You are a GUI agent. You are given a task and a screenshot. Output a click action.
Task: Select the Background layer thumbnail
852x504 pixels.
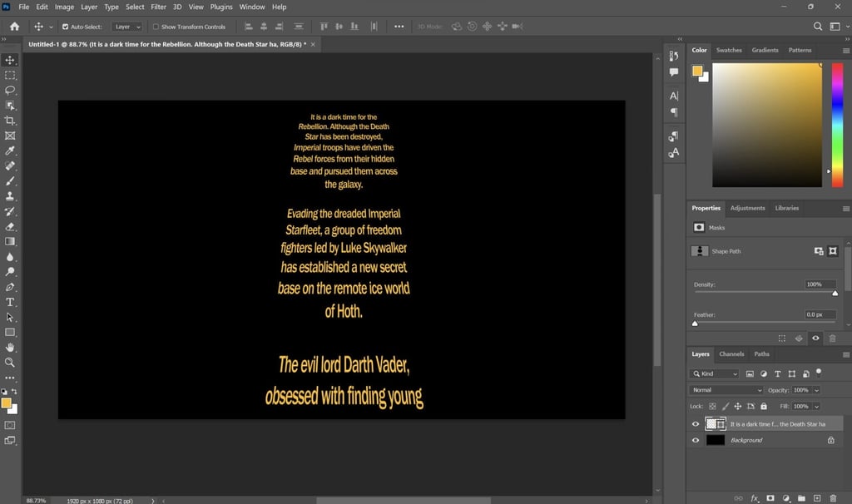click(715, 441)
